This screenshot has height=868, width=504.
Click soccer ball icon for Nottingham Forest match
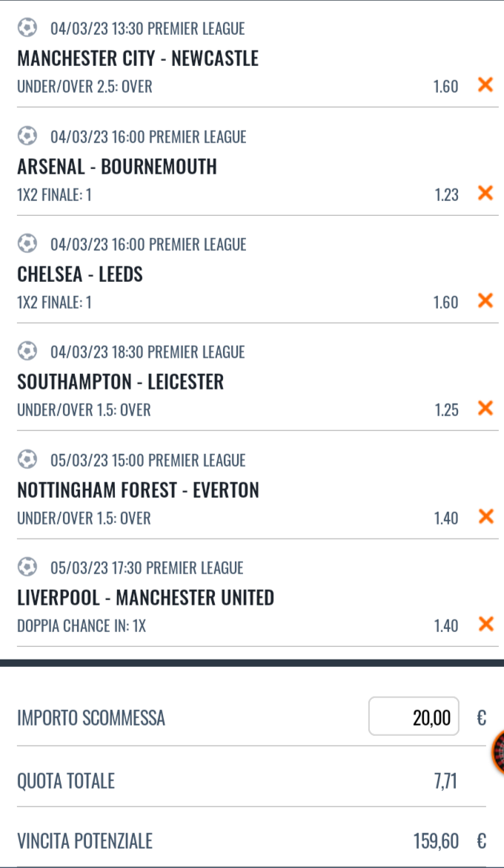(27, 459)
